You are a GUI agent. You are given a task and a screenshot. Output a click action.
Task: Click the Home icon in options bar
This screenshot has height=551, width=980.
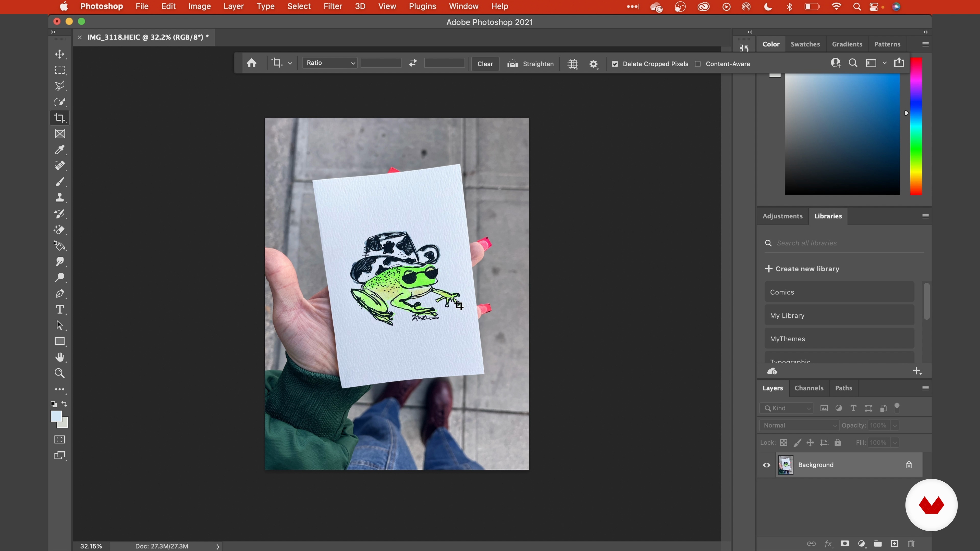click(251, 63)
